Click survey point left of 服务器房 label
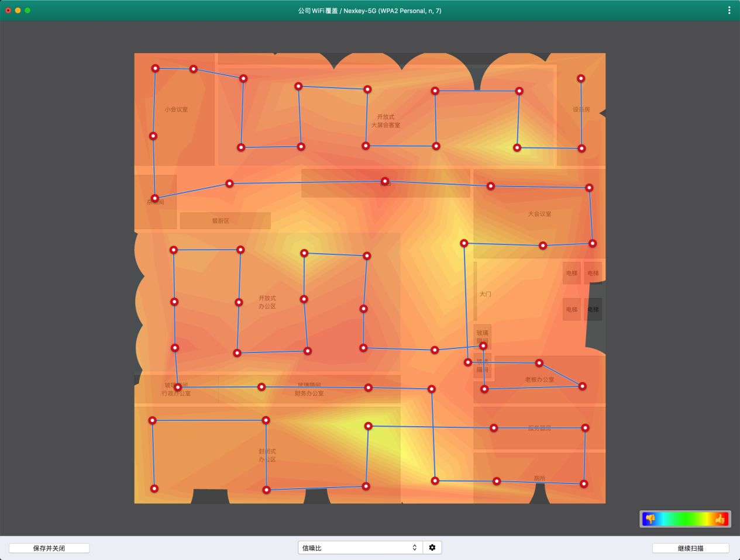 (x=494, y=428)
